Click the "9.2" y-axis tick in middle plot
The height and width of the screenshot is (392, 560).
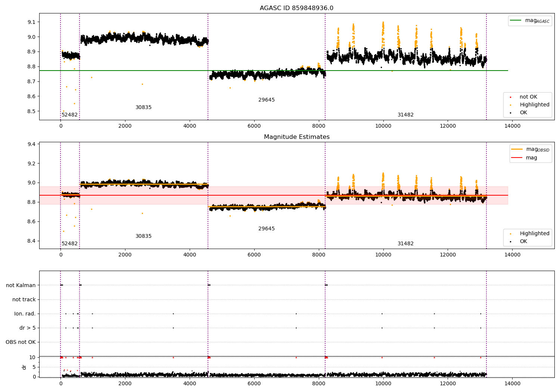(32, 164)
